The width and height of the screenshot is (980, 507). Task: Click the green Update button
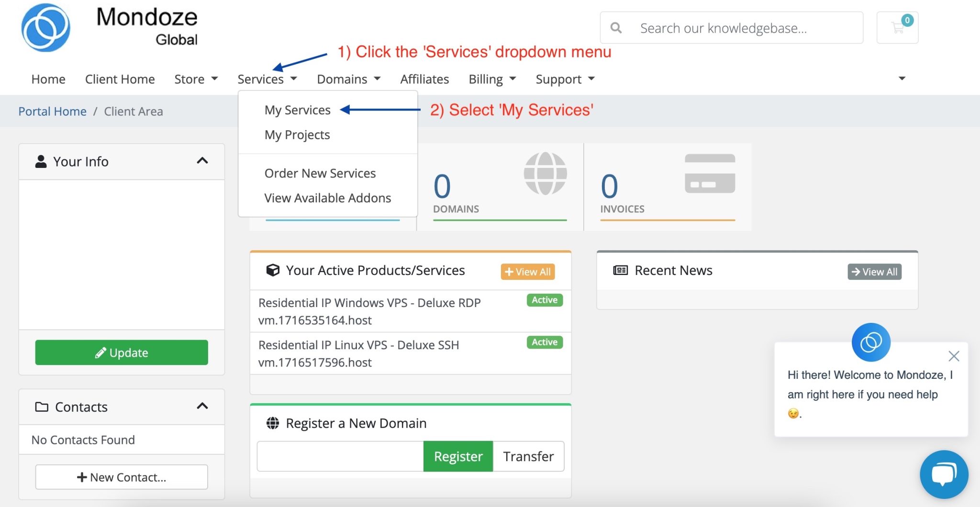(x=121, y=352)
